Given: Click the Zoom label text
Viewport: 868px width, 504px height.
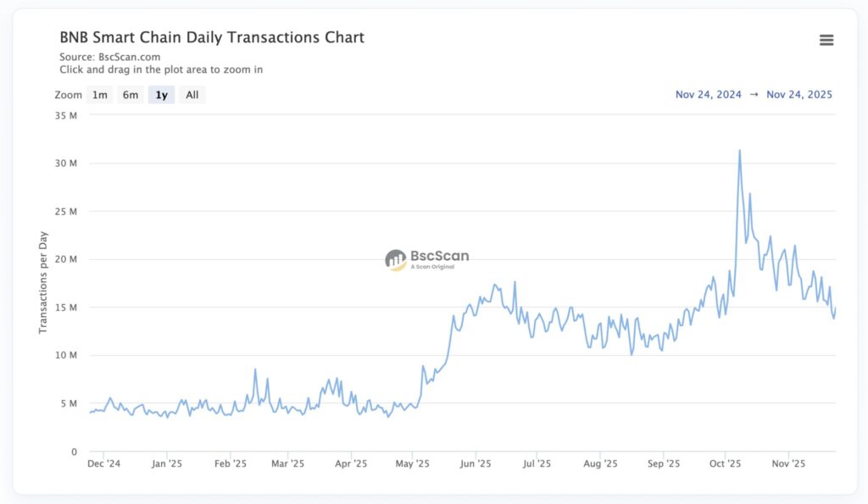Looking at the screenshot, I should tap(68, 94).
